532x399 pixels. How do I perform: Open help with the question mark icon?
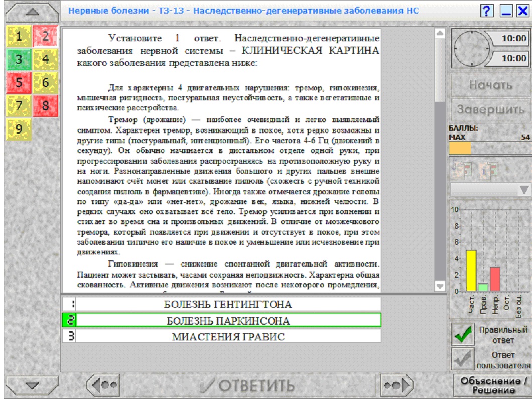pos(487,11)
